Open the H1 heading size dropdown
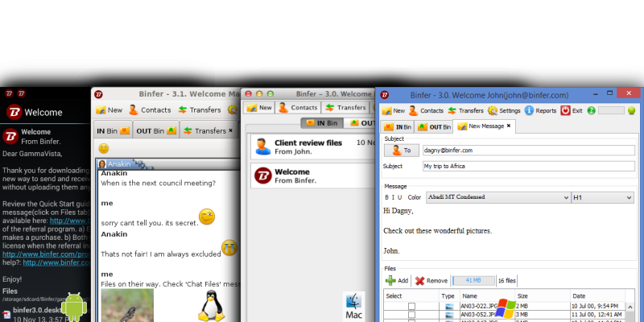Screen dimensions: 644x322 tap(602, 197)
